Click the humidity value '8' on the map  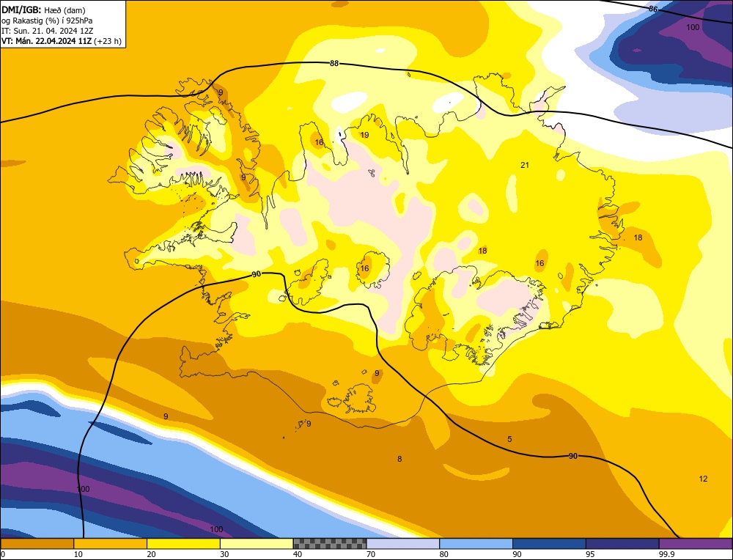pos(399,459)
